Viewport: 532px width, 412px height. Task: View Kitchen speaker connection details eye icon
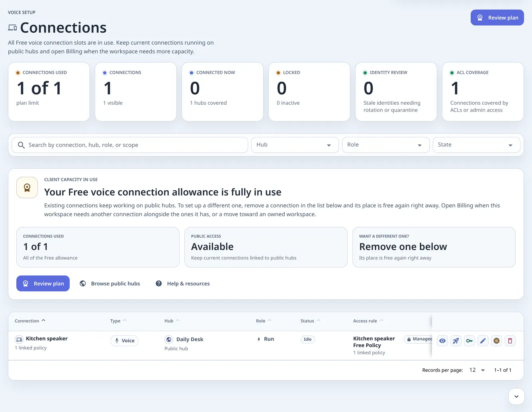[442, 341]
